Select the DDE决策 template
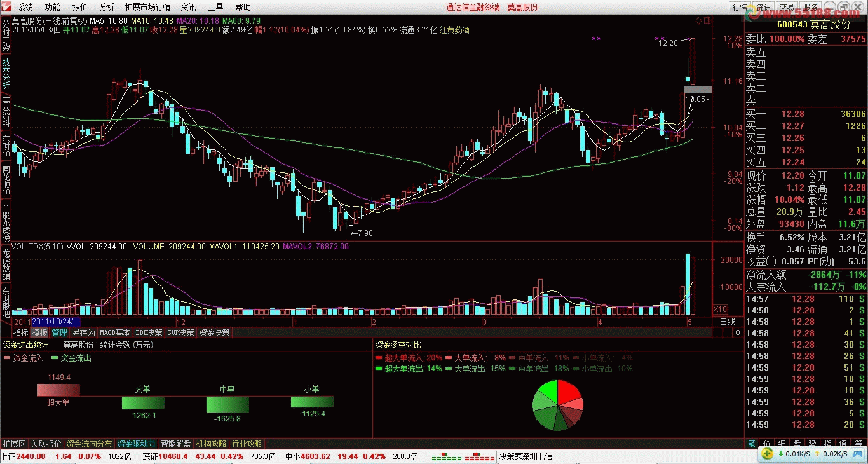The height and width of the screenshot is (464, 868). click(x=149, y=332)
